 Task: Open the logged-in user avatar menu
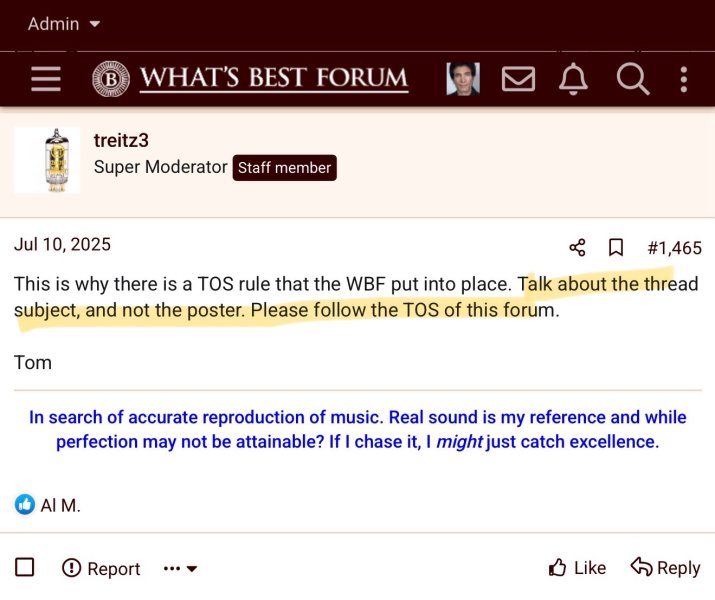click(x=462, y=79)
